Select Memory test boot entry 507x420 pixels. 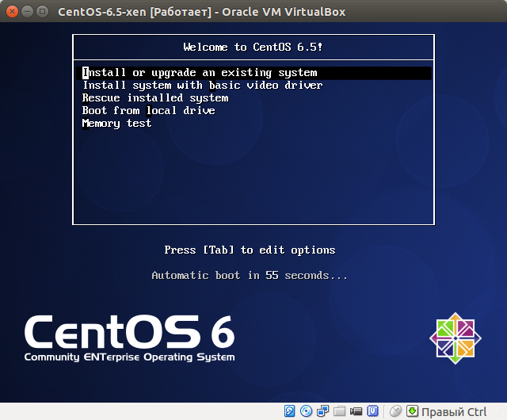click(116, 124)
